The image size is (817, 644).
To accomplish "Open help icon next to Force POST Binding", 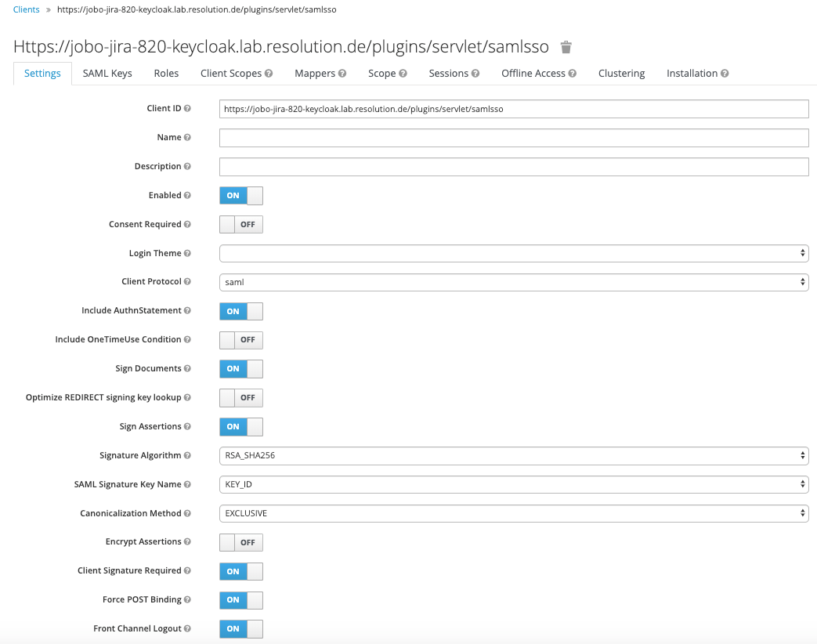I will pos(187,599).
